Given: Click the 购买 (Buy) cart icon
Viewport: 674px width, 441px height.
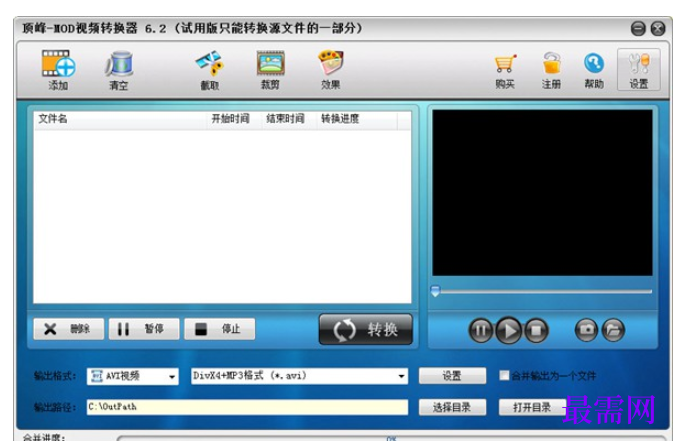Looking at the screenshot, I should 505,70.
